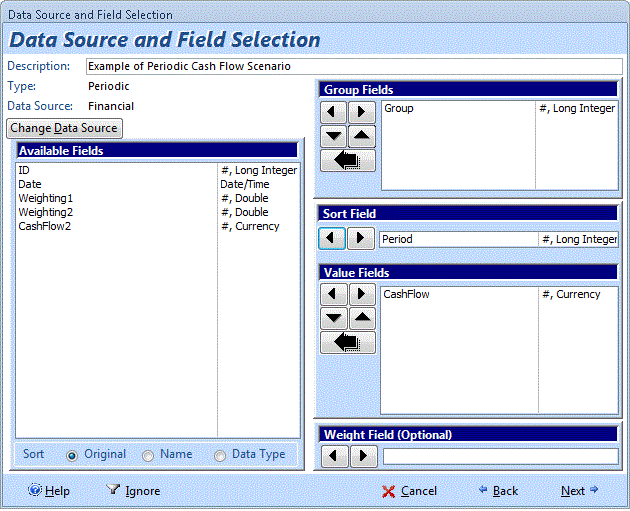Move Group field down with down arrow
This screenshot has height=511, width=630.
(333, 136)
